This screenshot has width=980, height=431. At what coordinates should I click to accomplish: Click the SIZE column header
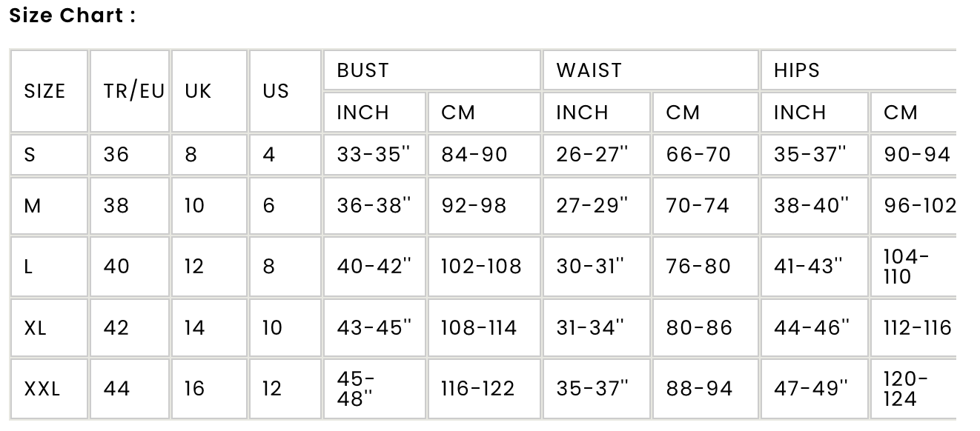pyautogui.click(x=45, y=91)
